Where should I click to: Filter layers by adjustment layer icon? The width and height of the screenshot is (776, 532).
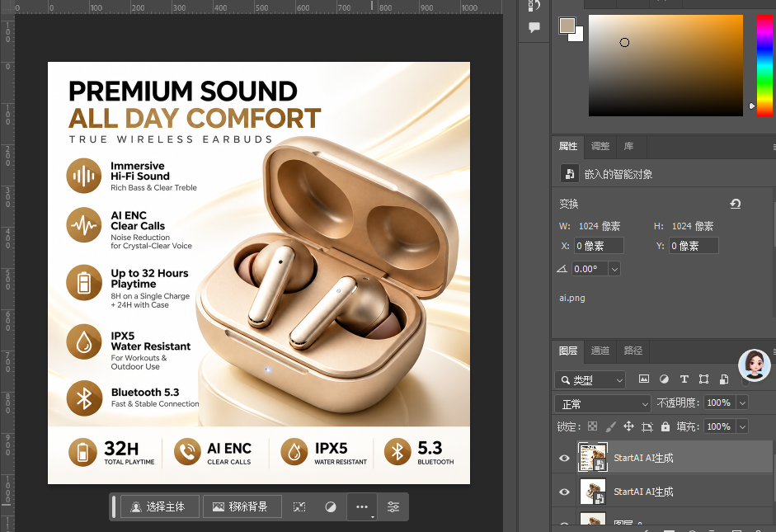[664, 379]
